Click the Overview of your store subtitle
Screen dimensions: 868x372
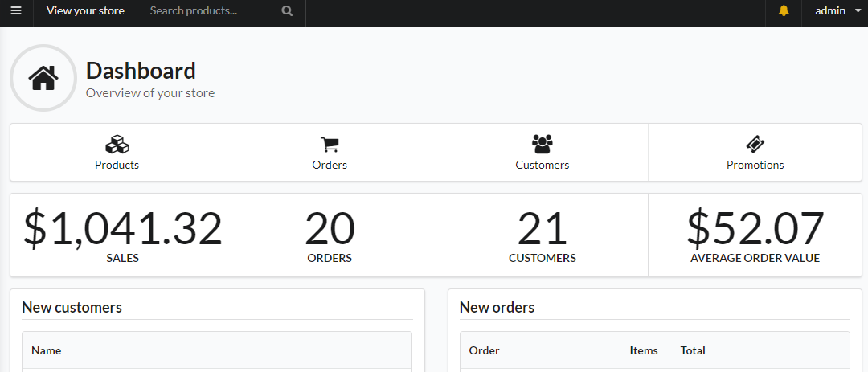[150, 93]
